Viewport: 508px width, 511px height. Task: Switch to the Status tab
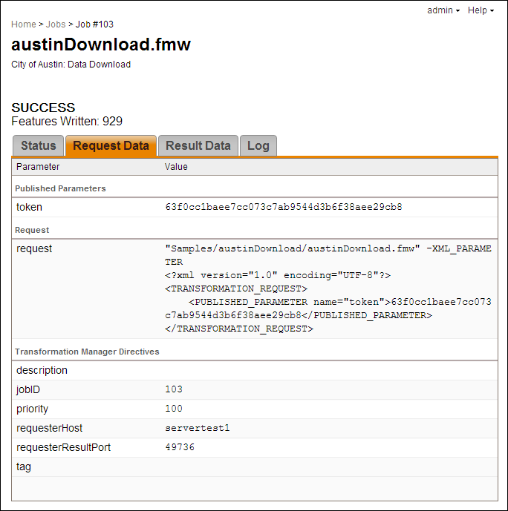point(38,146)
